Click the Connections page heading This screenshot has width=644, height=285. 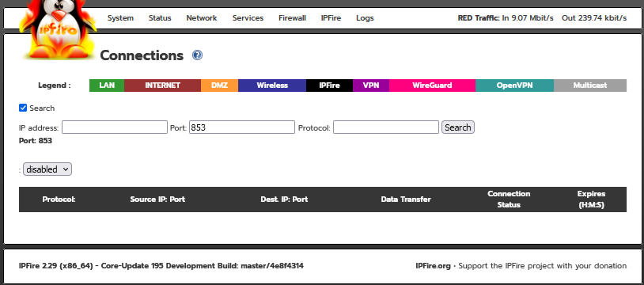click(142, 55)
